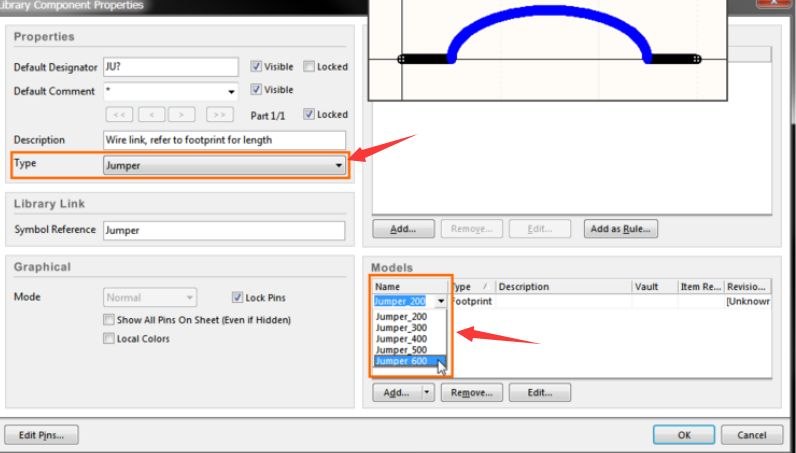796x453 pixels.
Task: Click the [Unknown revision cell
Action: point(748,302)
